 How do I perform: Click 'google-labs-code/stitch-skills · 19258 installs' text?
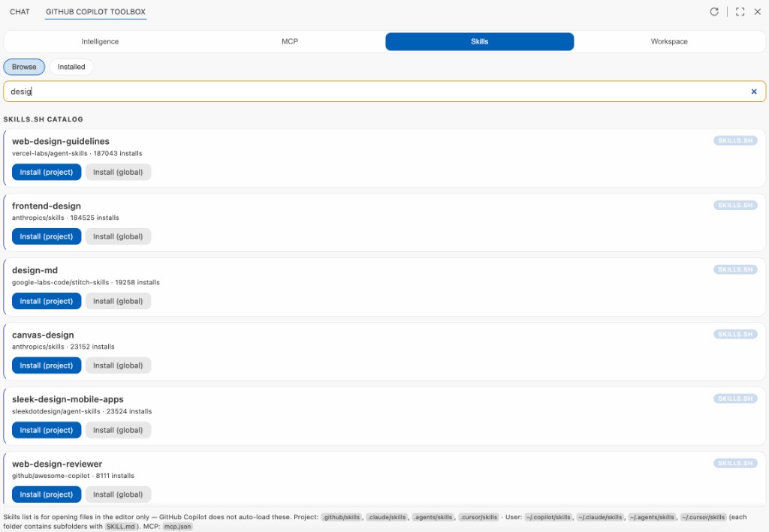tap(86, 282)
